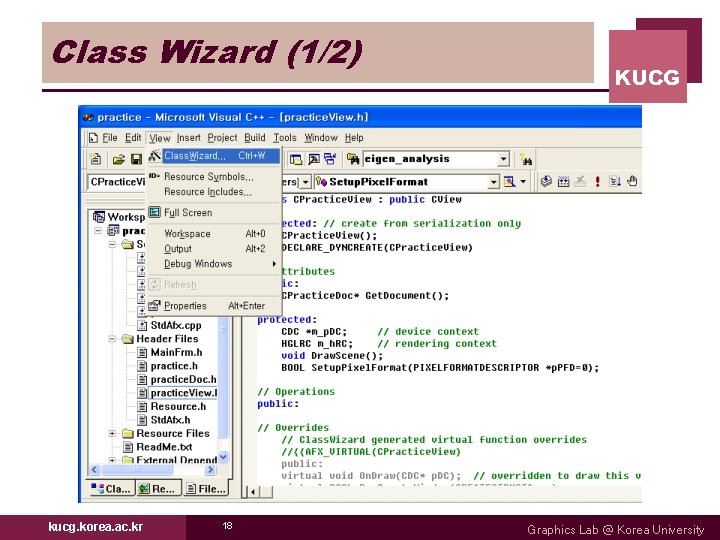Screen dimensions: 720x540
Task: Select StdAfx.cpp in file tree
Action: pyautogui.click(x=176, y=326)
